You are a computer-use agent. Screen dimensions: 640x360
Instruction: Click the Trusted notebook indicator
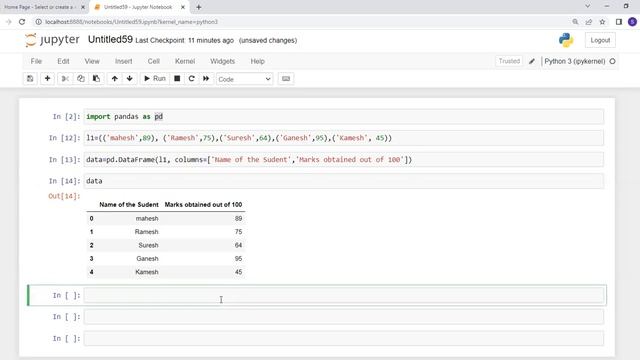pyautogui.click(x=509, y=61)
